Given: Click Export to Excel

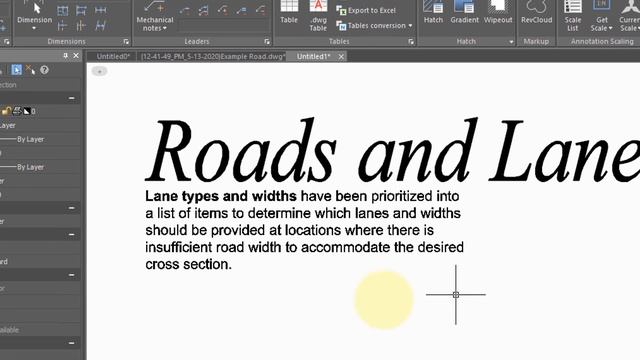Looking at the screenshot, I should point(366,10).
